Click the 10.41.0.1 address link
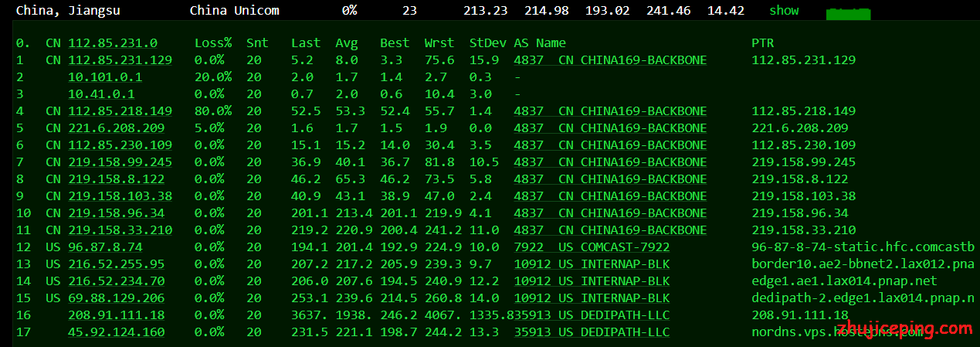This screenshot has height=347, width=980. point(100,94)
